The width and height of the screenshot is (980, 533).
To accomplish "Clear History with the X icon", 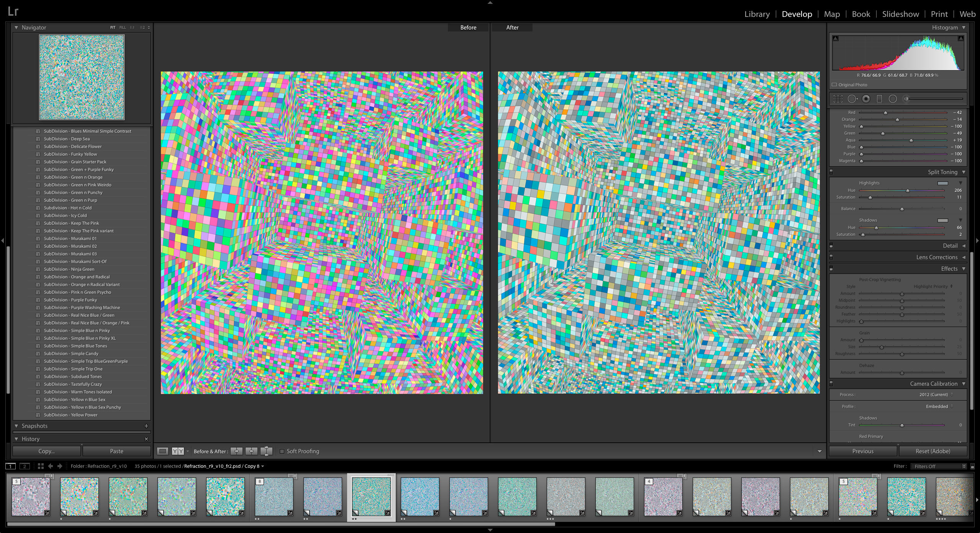I will pos(146,439).
